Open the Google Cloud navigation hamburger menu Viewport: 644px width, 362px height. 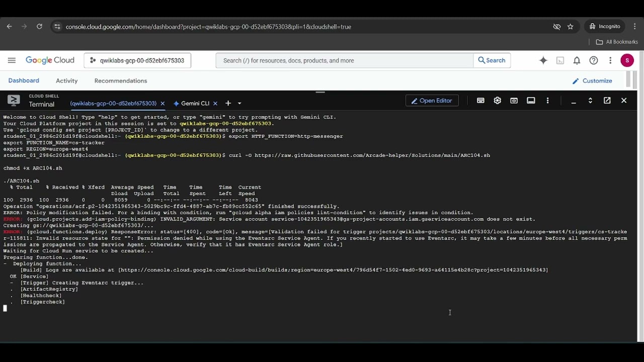(12, 60)
